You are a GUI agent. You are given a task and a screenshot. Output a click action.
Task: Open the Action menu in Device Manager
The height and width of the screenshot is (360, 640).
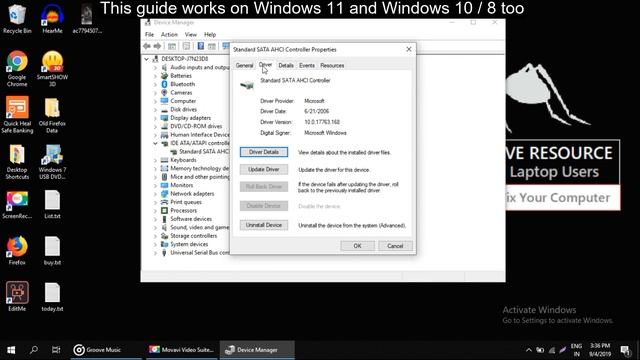pyautogui.click(x=169, y=35)
